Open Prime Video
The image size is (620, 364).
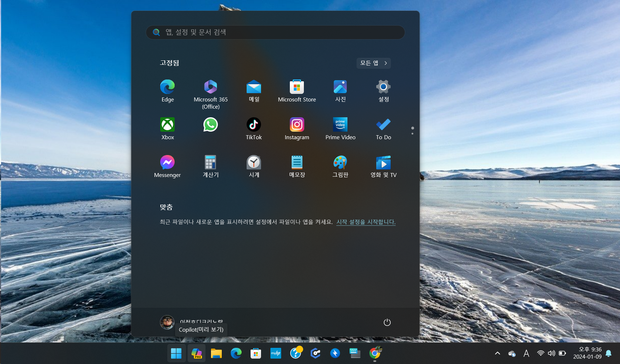click(x=340, y=129)
